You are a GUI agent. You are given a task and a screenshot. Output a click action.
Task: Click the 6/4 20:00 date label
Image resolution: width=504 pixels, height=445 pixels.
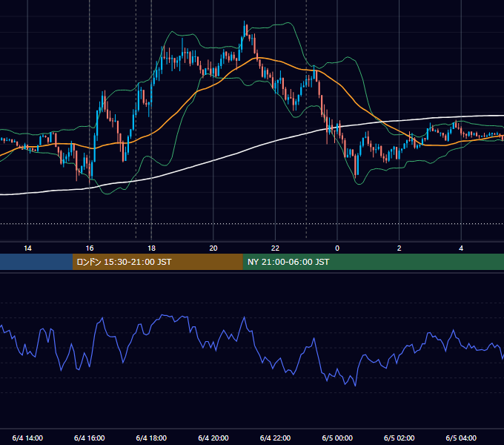(213, 438)
